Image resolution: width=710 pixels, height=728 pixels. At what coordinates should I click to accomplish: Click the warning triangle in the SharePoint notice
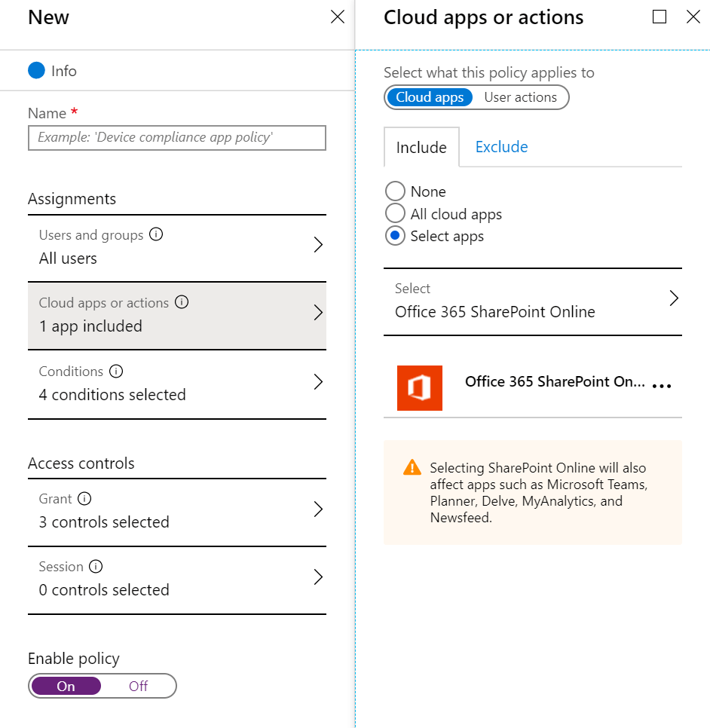coord(412,466)
